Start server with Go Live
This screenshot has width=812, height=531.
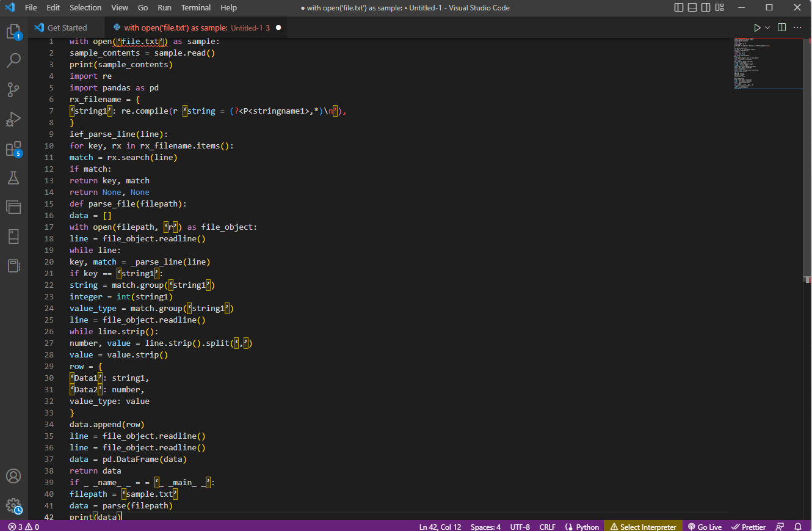point(705,527)
